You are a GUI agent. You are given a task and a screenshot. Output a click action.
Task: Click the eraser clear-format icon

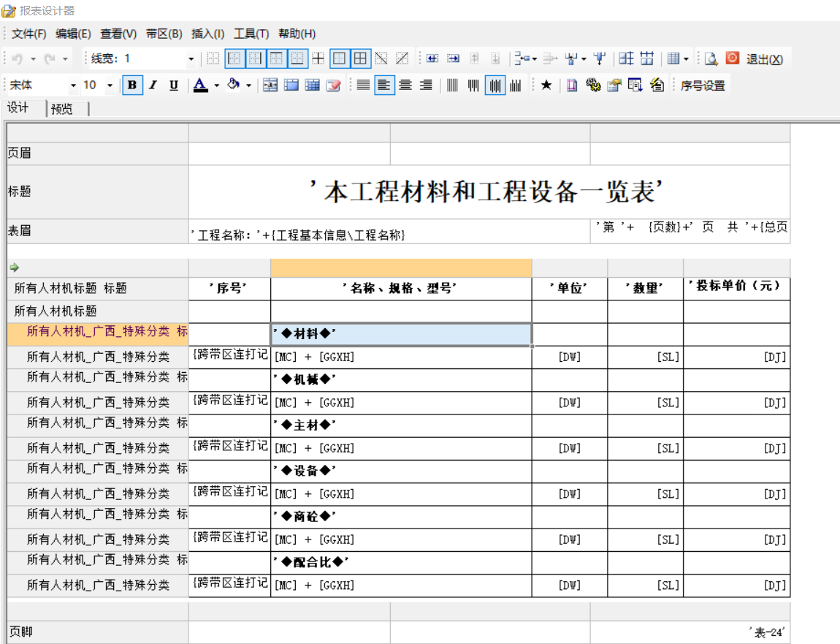pyautogui.click(x=333, y=86)
